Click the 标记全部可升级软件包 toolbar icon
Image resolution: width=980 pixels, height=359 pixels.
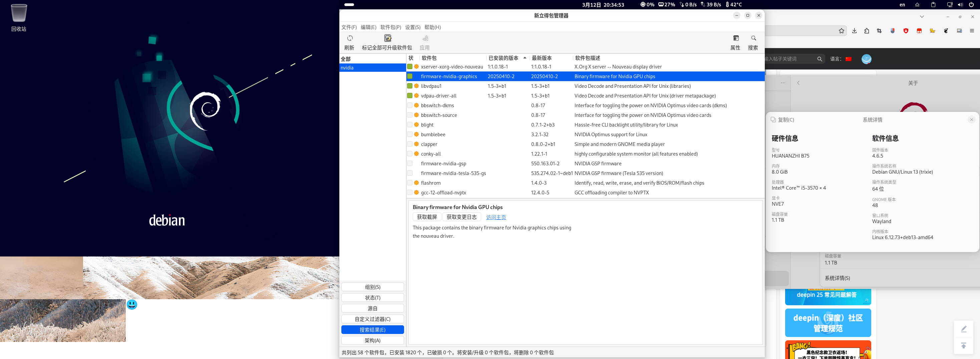tap(388, 38)
